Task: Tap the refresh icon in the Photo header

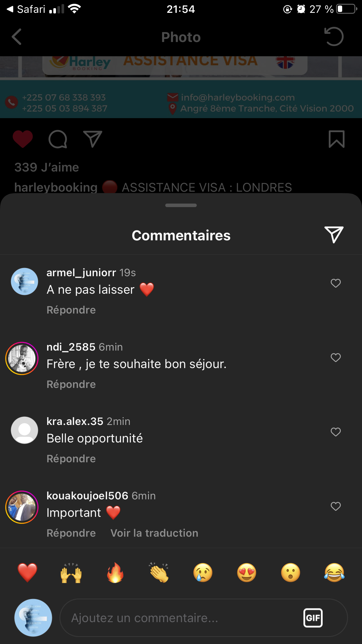Action: pyautogui.click(x=334, y=37)
